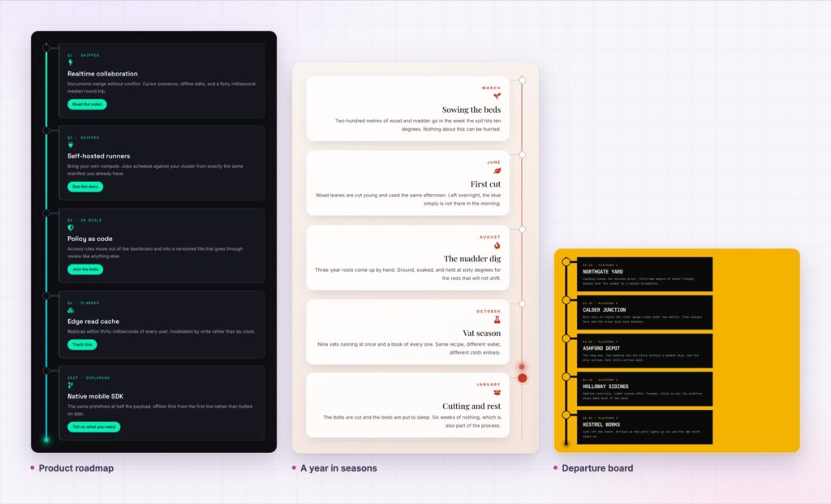Click the October timeline circle marker
Image resolution: width=831 pixels, height=504 pixels.
tap(522, 304)
